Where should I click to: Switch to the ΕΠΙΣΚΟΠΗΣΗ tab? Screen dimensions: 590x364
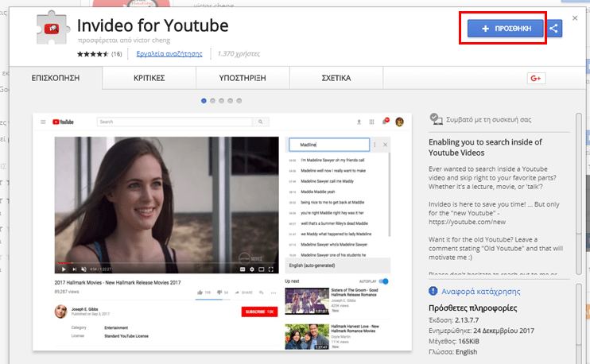pos(56,78)
